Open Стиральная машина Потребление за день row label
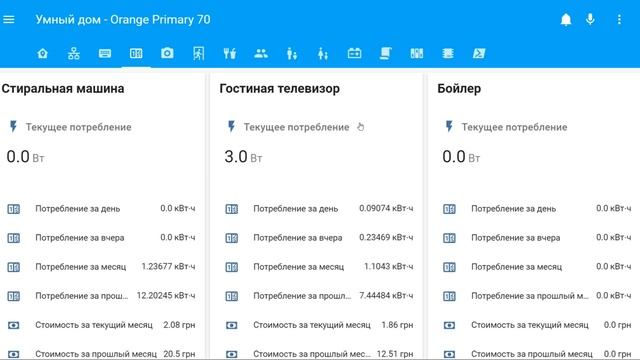This screenshot has height=360, width=640. [x=78, y=209]
